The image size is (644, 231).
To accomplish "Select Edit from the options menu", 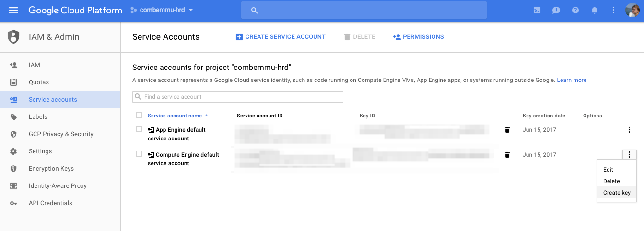I will [x=617, y=170].
